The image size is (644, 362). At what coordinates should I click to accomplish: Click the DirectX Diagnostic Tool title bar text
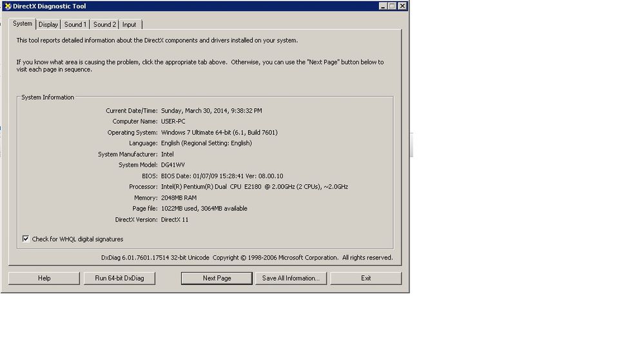click(49, 6)
